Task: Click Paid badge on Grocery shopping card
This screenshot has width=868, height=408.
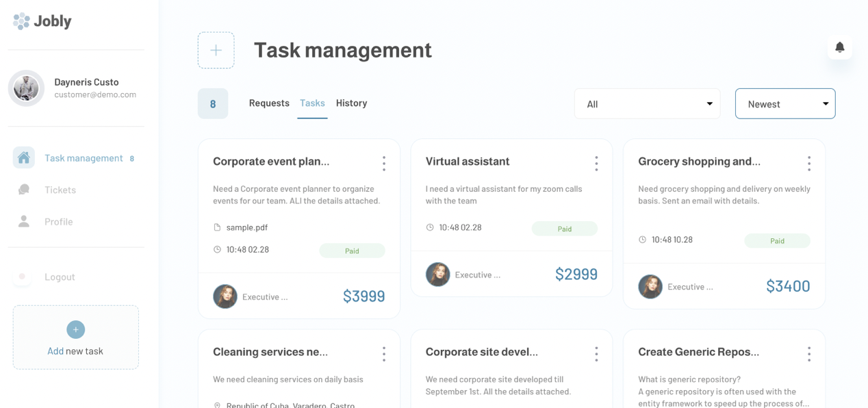Action: (777, 241)
